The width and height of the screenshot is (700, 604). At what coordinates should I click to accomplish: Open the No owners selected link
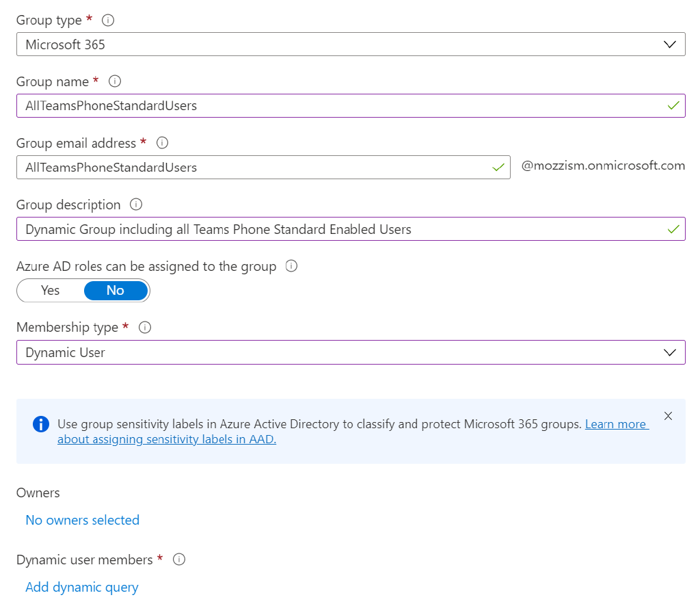click(82, 520)
